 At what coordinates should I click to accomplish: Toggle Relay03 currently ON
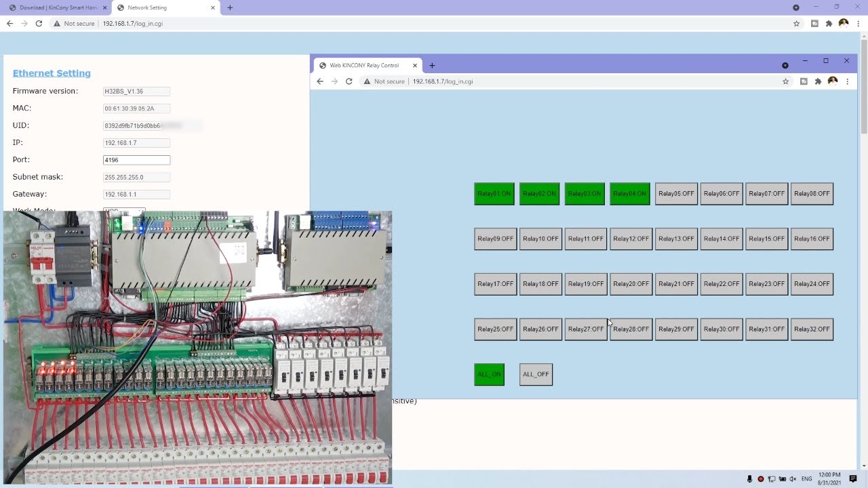pyautogui.click(x=585, y=194)
